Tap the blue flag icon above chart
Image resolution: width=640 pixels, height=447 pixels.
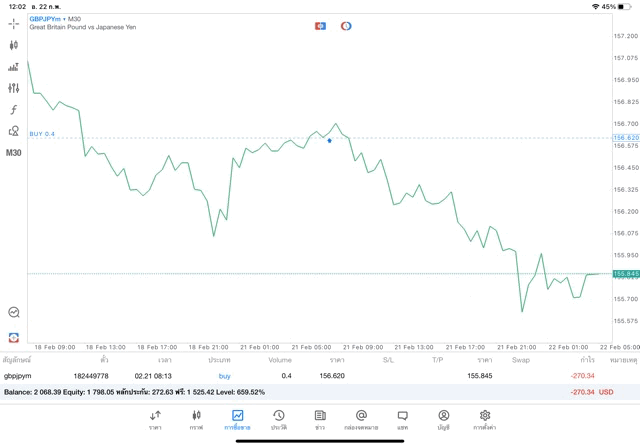pyautogui.click(x=320, y=26)
